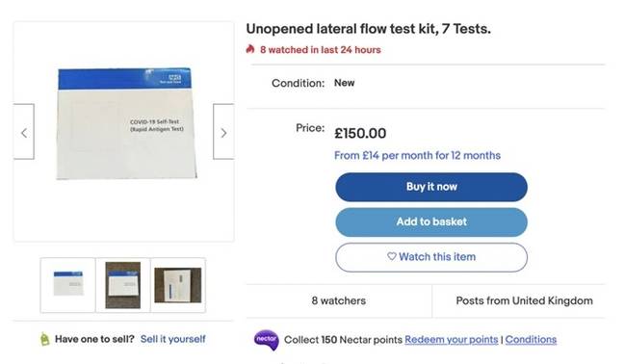Click the listing title text
Viewport: 624px width, 364px height.
click(369, 29)
